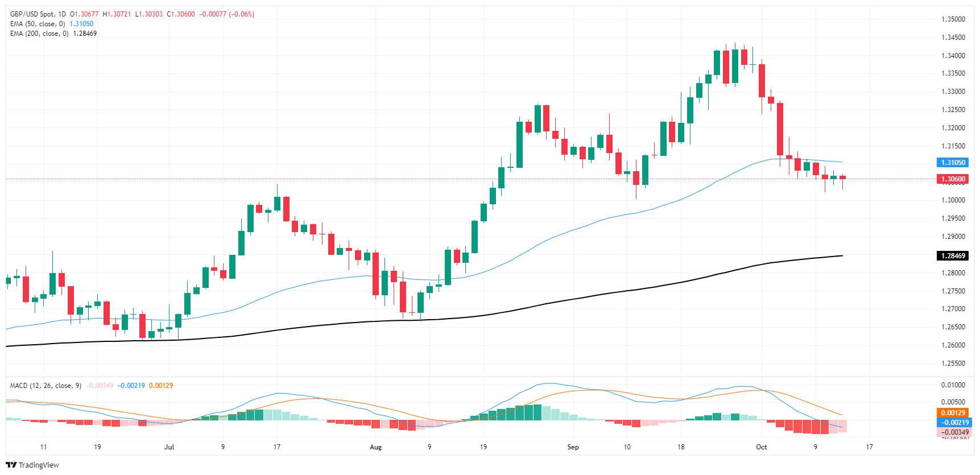Click the 1.35000 label on the price axis
Screen dimensions: 980x475
(953, 19)
